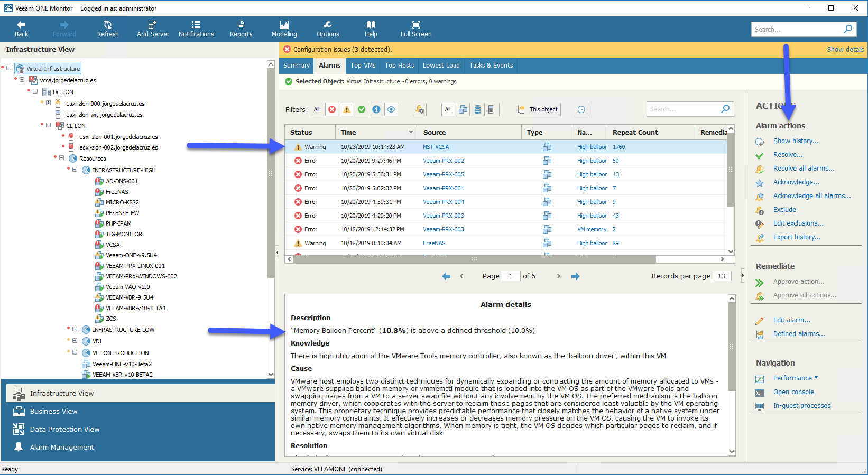Click the FreeNAS VM icon in tree
The height and width of the screenshot is (475, 868).
(x=99, y=192)
